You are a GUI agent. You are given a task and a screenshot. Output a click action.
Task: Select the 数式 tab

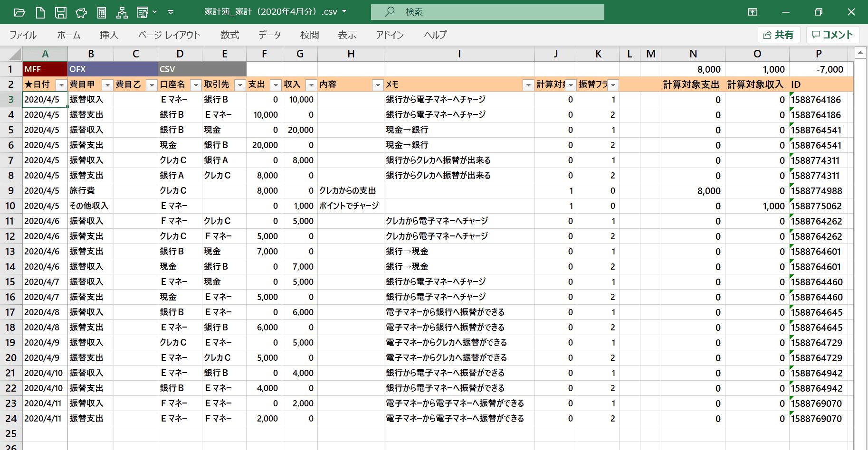click(230, 35)
